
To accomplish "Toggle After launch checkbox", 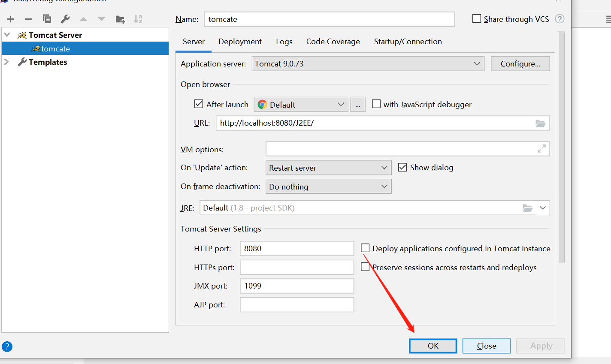I will [199, 104].
